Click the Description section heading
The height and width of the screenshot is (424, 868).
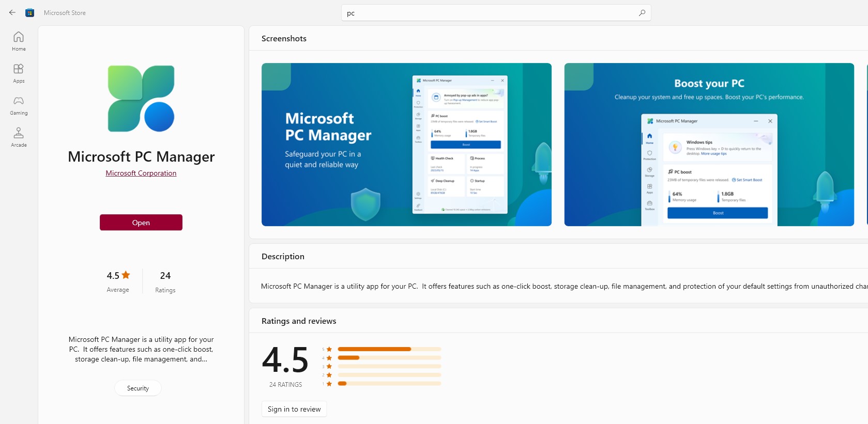point(283,256)
